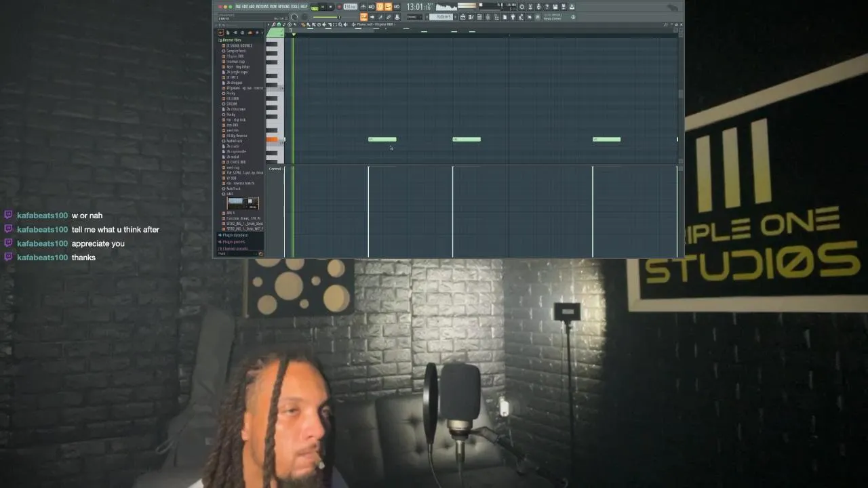Open the TOOLS menu
This screenshot has height=488, width=868.
(295, 7)
